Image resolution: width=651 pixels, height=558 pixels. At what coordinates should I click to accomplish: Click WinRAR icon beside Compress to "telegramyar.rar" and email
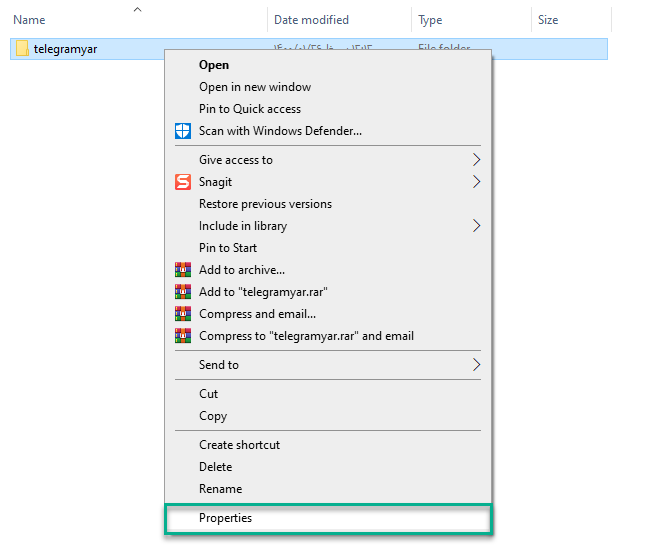pos(182,336)
